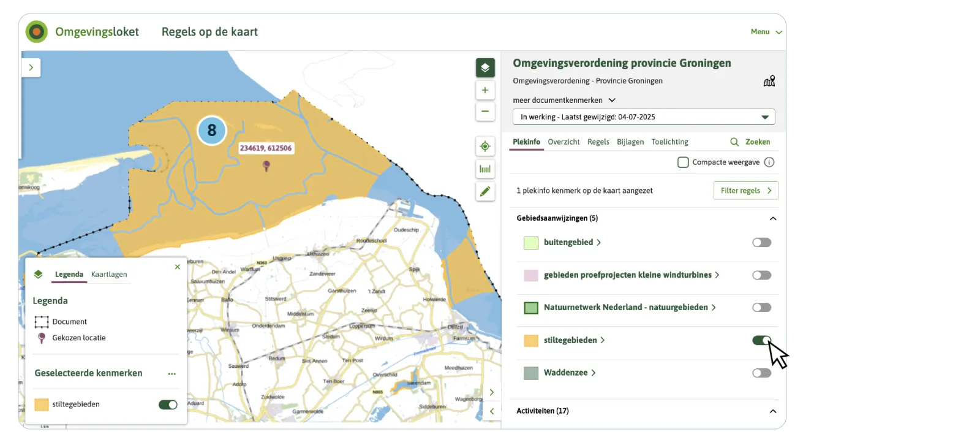Disable the stiltegebieden toggle in Gebiedsaanwijzingen list
The height and width of the screenshot is (437, 980).
pos(762,340)
